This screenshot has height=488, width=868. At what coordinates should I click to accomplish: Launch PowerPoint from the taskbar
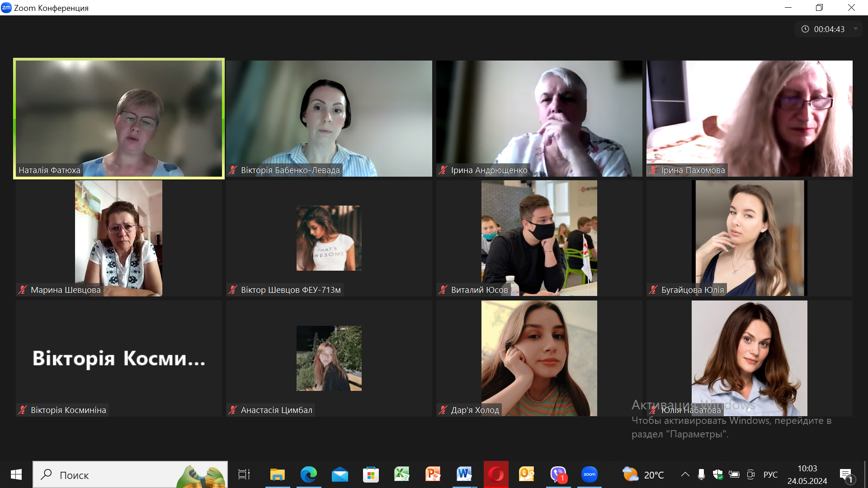click(x=433, y=474)
